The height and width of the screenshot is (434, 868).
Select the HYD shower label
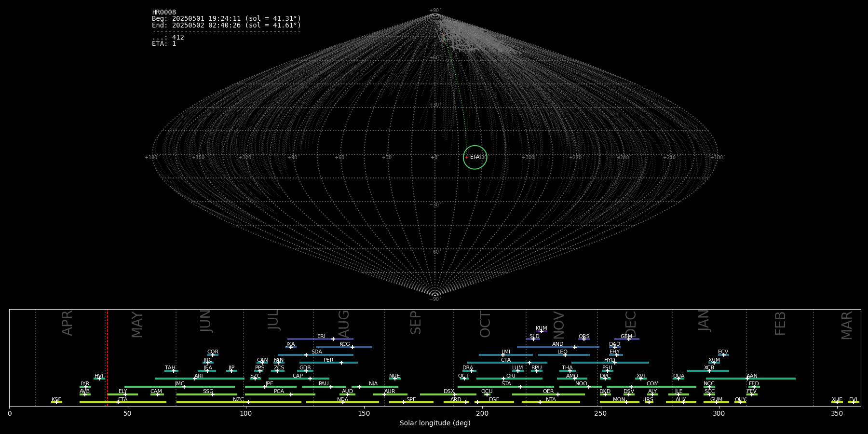tap(610, 360)
